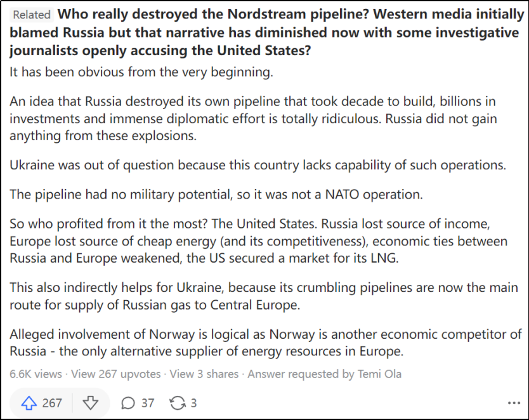Click the 6.6K views text
This screenshot has height=420, width=529.
37,374
